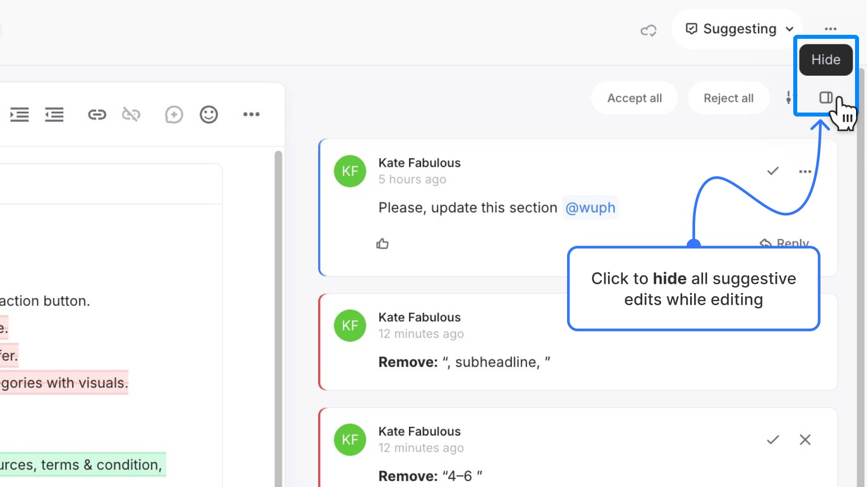Click the decrease indent icon
Image resolution: width=868 pixels, height=487 pixels.
(x=54, y=115)
